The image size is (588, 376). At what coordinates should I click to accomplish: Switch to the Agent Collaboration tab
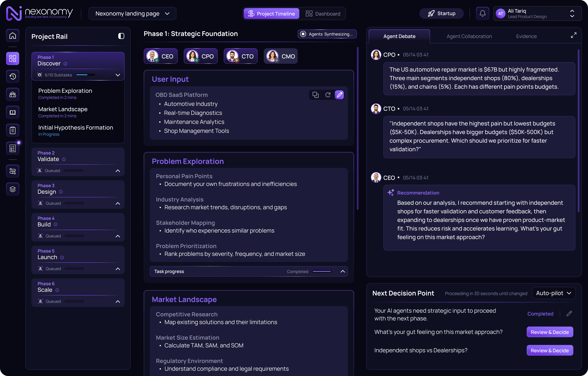pyautogui.click(x=469, y=36)
